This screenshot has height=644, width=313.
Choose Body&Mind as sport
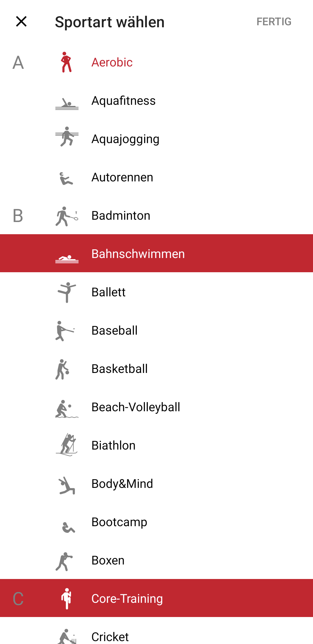point(156,484)
